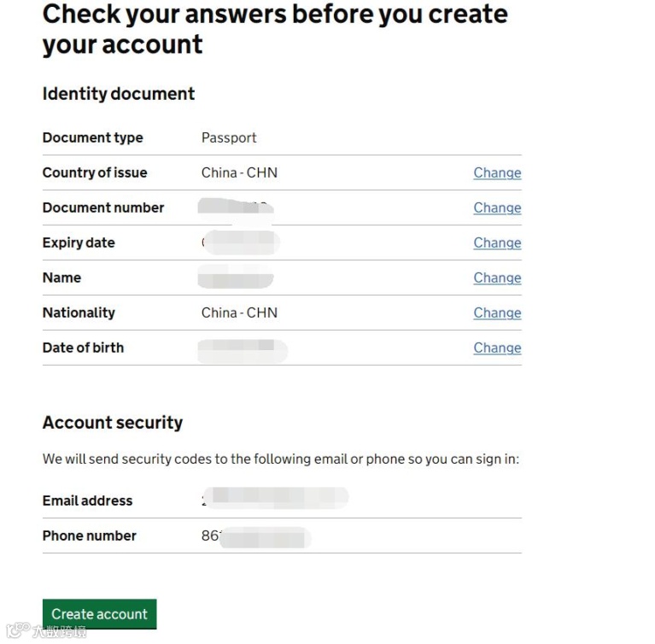Screen dimensions: 655x644
Task: Click the 'Check your answers' page heading
Action: coord(274,29)
